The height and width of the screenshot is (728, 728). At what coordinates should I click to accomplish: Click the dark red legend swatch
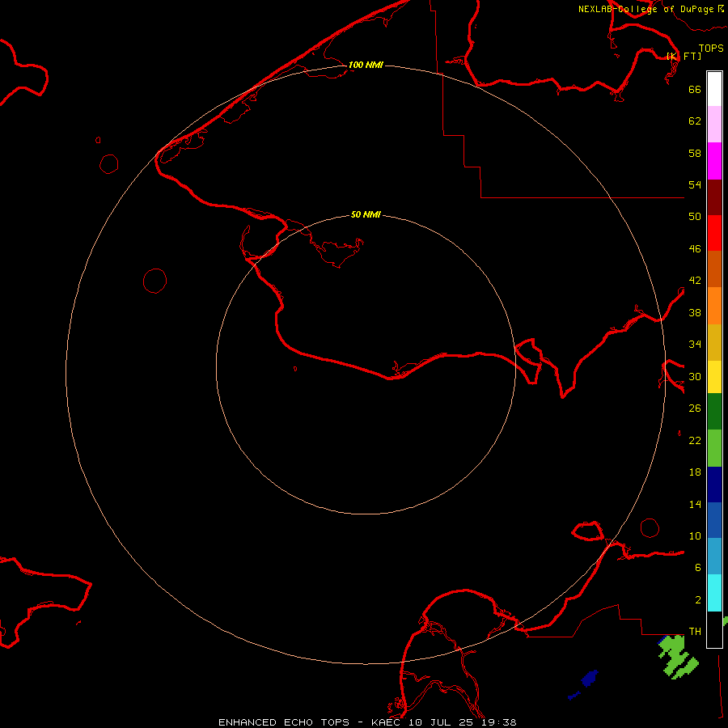714,197
